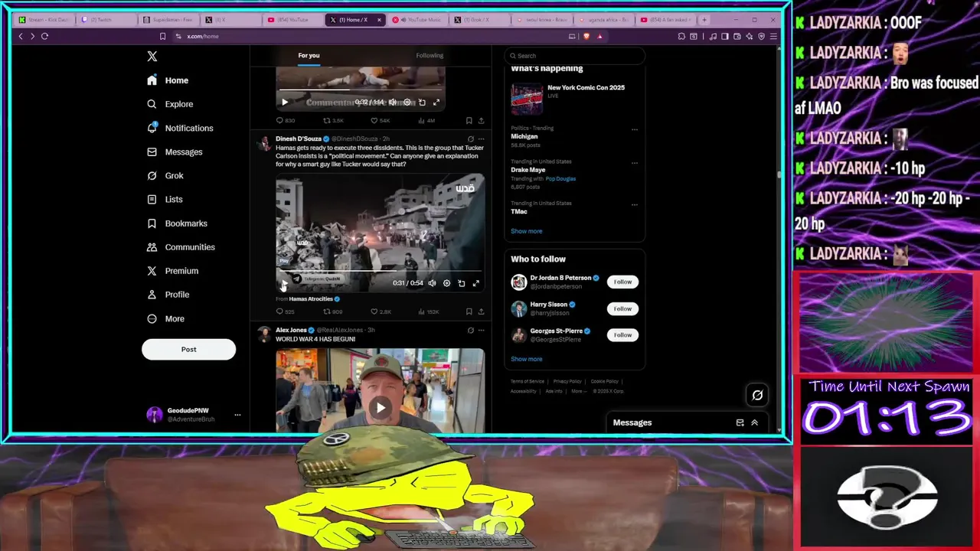Share Dinesh D'Souza's post
Image resolution: width=980 pixels, height=551 pixels.
click(481, 311)
